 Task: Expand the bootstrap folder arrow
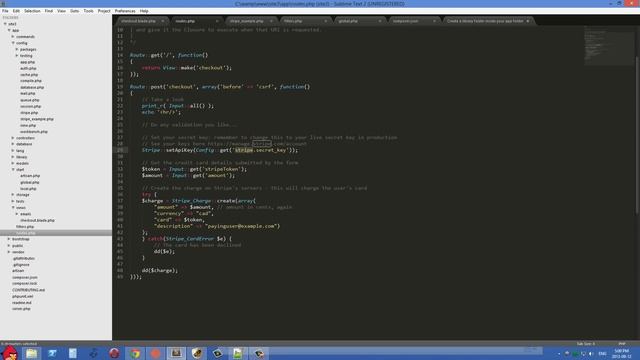9,239
